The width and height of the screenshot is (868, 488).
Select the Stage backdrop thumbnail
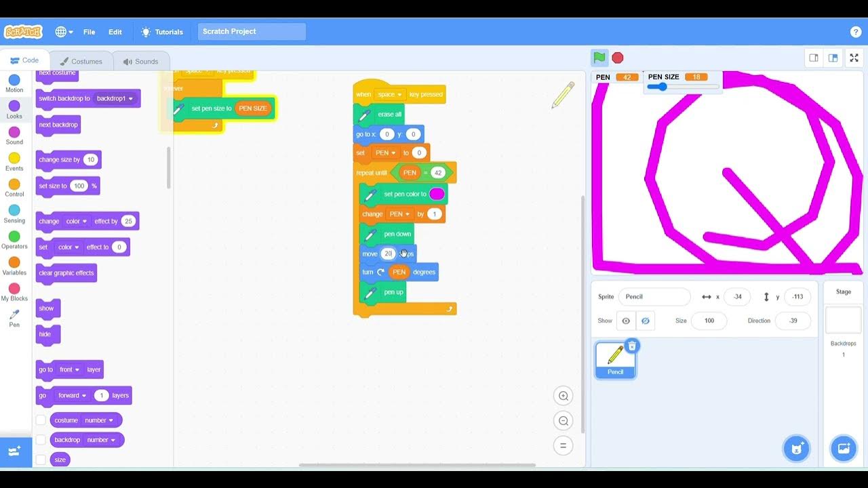point(843,320)
